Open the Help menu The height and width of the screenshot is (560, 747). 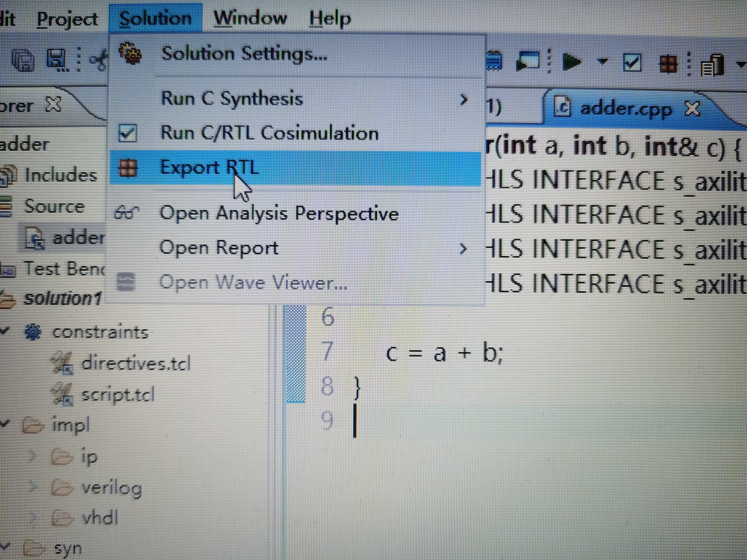(x=330, y=19)
